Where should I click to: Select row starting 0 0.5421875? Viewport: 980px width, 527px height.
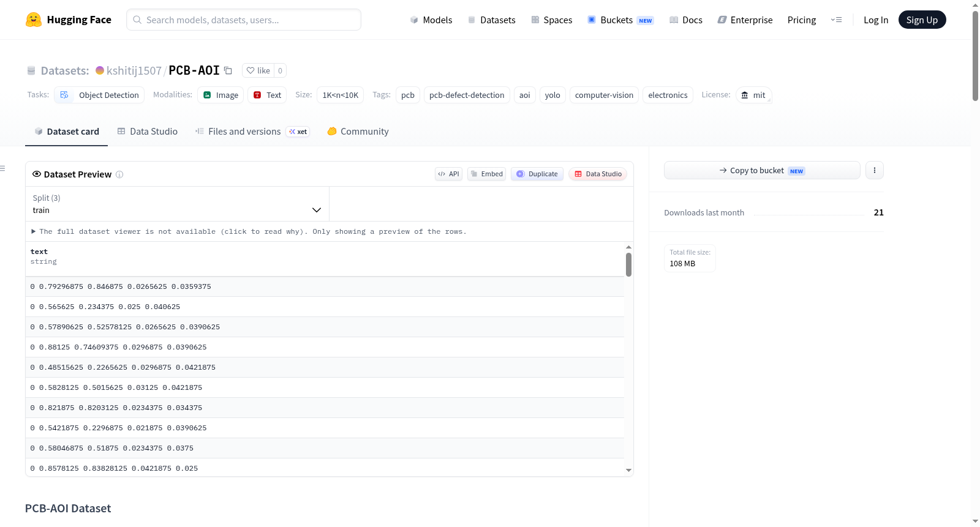[325, 428]
